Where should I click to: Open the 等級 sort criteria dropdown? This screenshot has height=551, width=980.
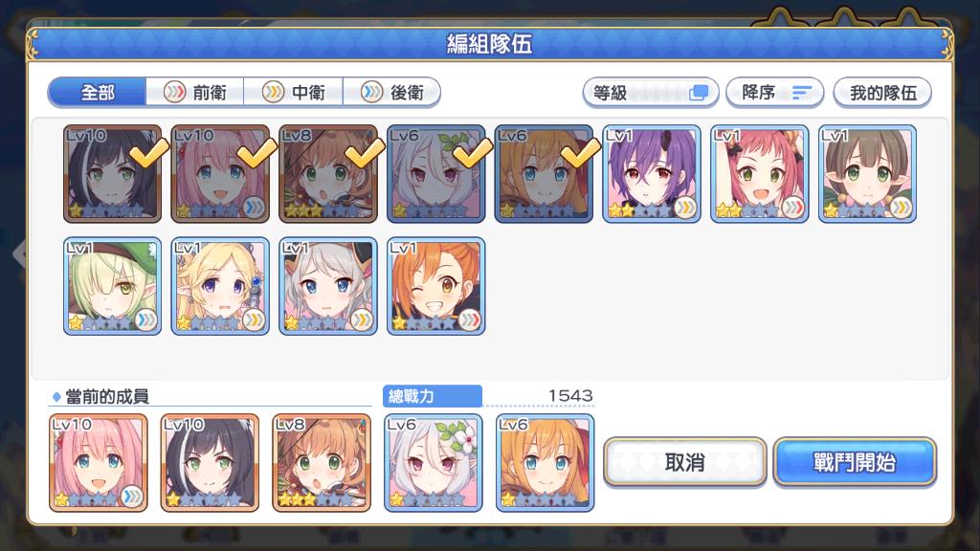pyautogui.click(x=650, y=93)
